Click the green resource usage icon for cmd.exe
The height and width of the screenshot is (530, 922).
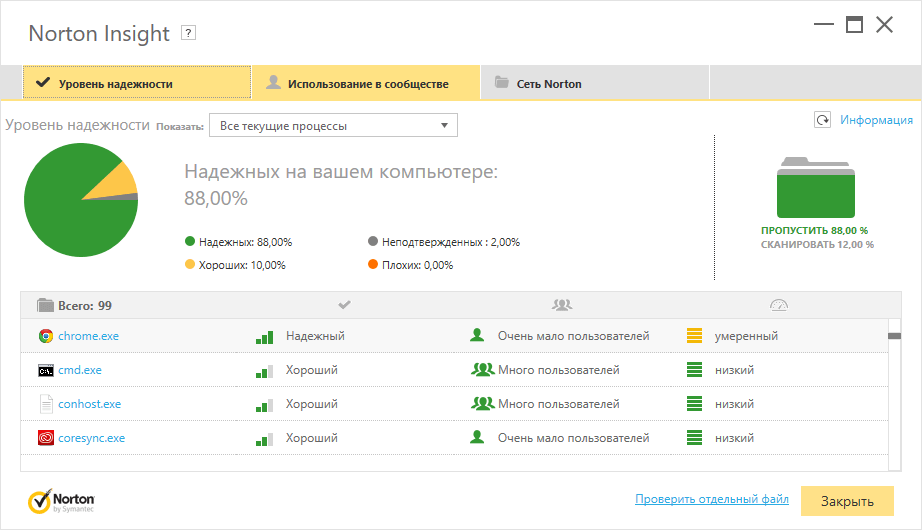694,369
